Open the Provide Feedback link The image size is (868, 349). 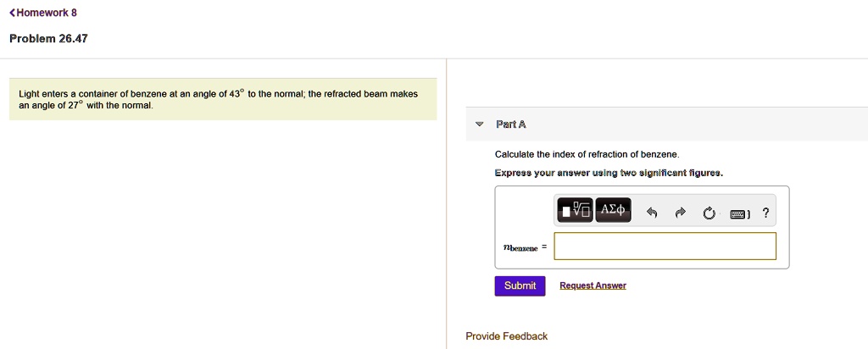(x=506, y=336)
